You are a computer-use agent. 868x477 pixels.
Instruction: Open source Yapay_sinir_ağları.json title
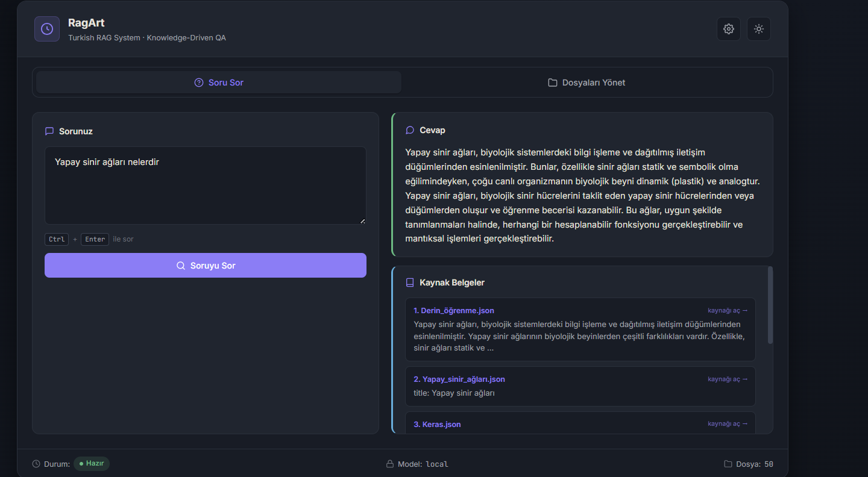click(459, 379)
